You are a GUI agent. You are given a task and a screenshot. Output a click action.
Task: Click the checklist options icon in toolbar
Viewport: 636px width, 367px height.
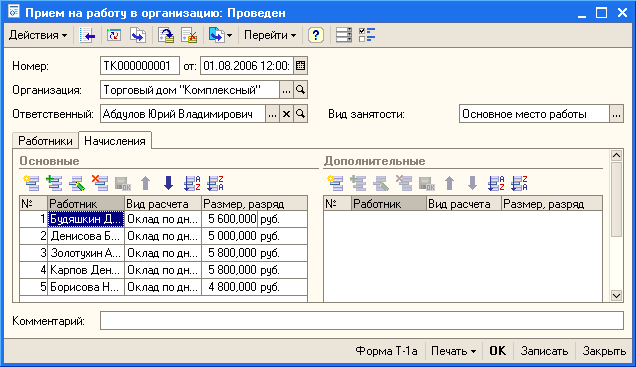pos(367,35)
